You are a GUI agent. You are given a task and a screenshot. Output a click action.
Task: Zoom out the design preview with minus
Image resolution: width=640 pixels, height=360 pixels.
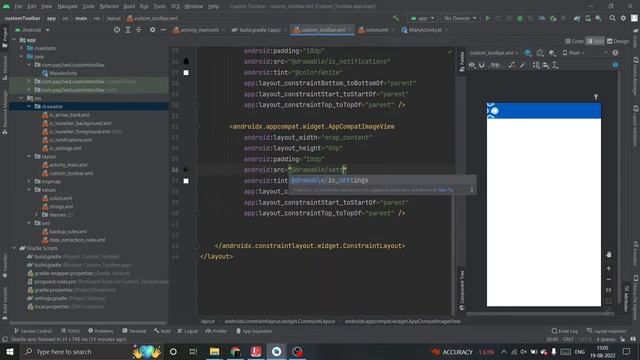[609, 280]
